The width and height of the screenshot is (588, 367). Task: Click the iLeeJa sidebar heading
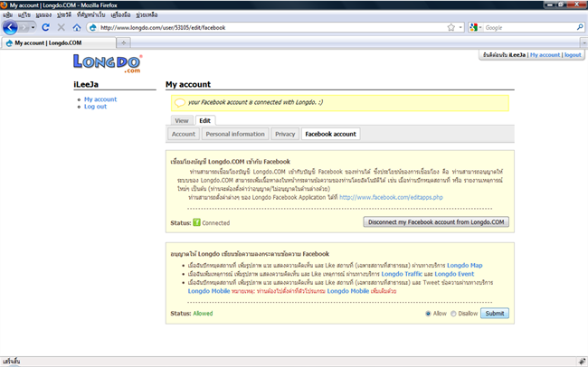click(86, 84)
